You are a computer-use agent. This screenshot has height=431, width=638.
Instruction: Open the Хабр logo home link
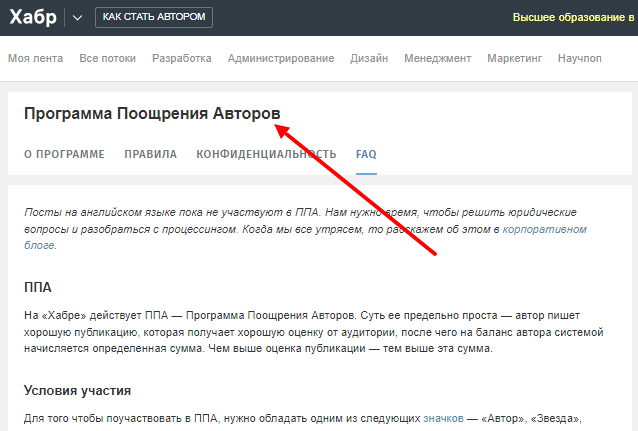(33, 18)
